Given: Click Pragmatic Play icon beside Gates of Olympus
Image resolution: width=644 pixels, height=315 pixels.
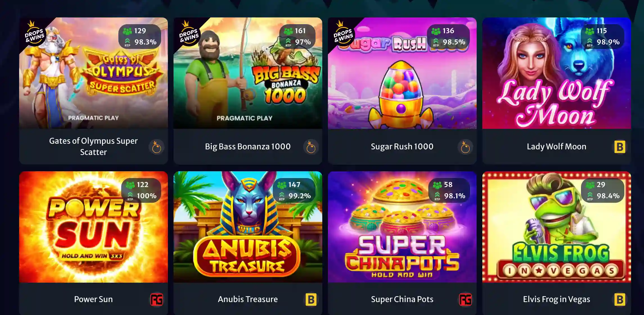Looking at the screenshot, I should pyautogui.click(x=157, y=147).
